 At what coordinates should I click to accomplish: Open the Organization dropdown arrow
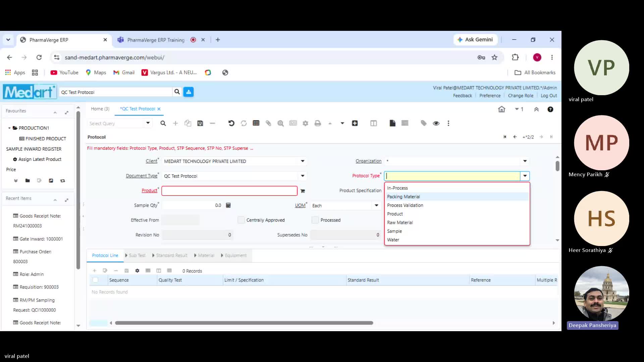(x=525, y=161)
